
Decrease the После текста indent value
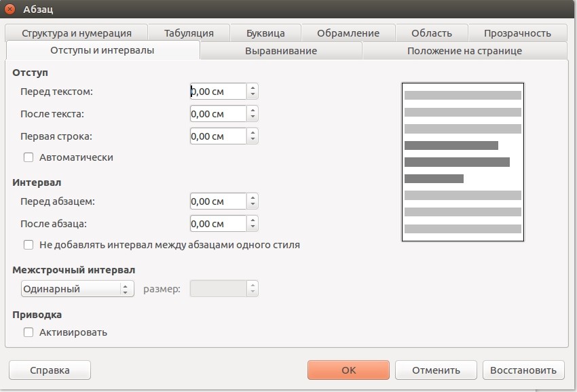pyautogui.click(x=253, y=118)
